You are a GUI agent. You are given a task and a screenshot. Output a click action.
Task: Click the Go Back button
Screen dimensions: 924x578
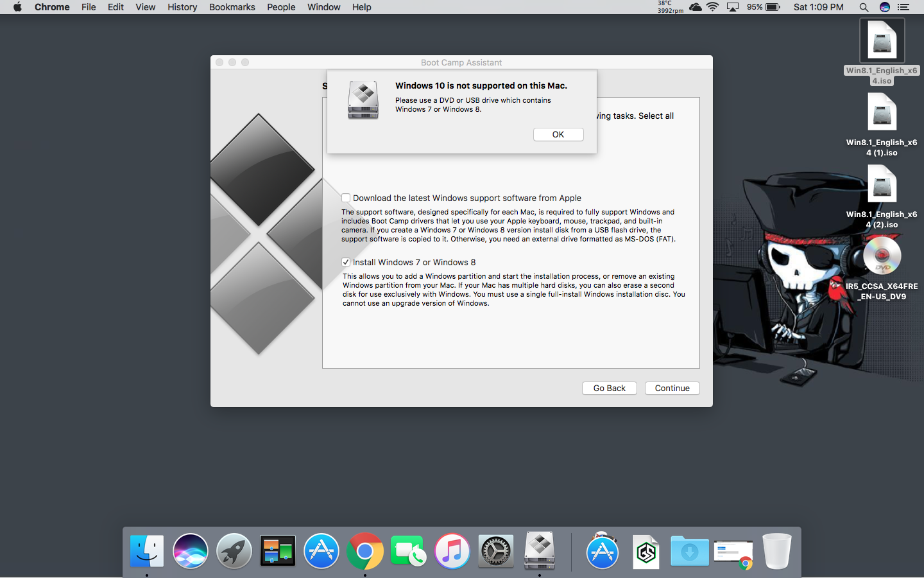pos(609,388)
